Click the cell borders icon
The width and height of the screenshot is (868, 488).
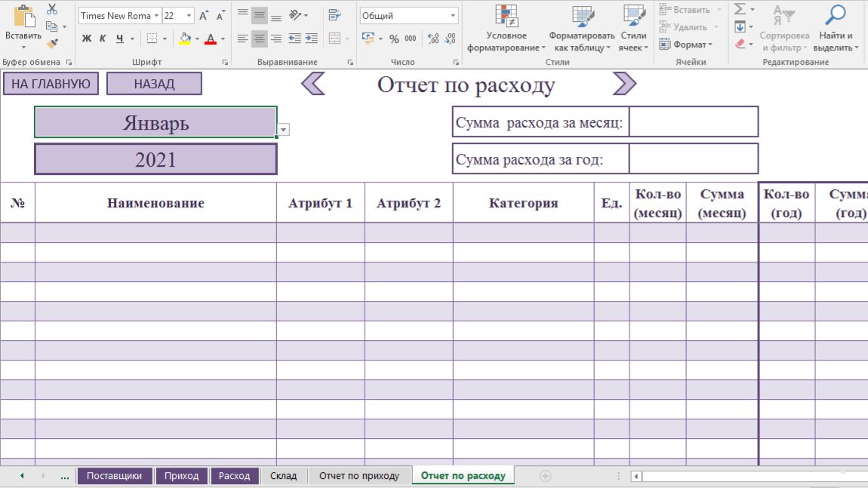click(x=152, y=38)
